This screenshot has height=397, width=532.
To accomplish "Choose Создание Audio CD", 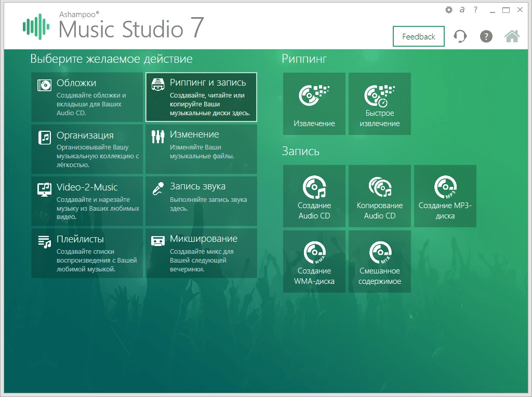I will tap(314, 196).
